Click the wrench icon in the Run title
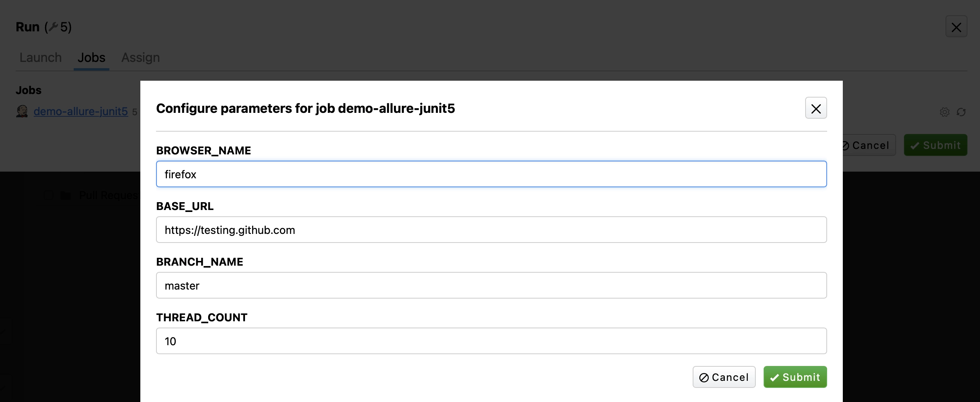The width and height of the screenshot is (980, 402). click(x=53, y=27)
